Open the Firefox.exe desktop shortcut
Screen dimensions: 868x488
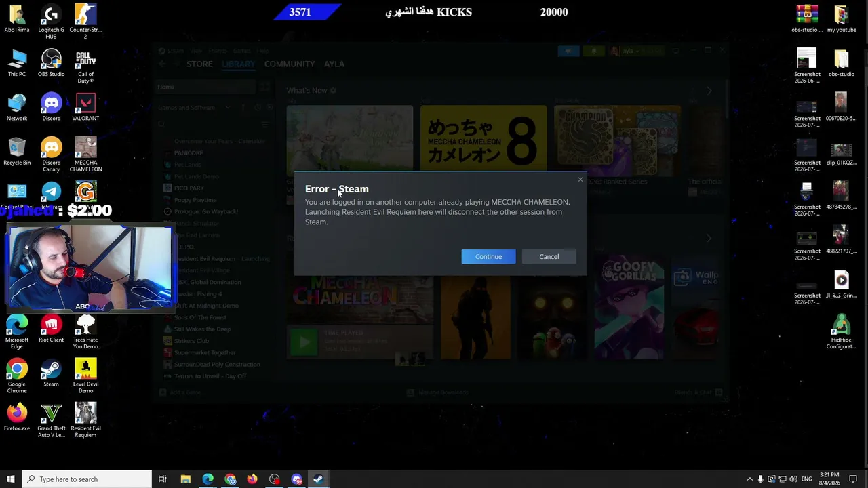(17, 418)
